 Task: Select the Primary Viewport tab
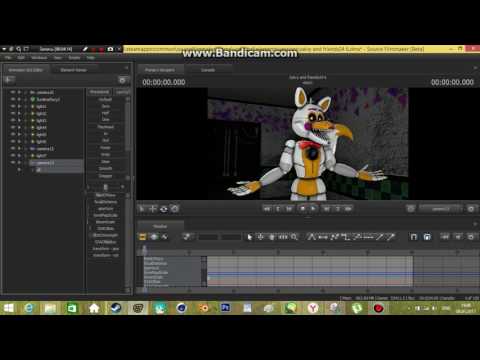click(x=160, y=70)
